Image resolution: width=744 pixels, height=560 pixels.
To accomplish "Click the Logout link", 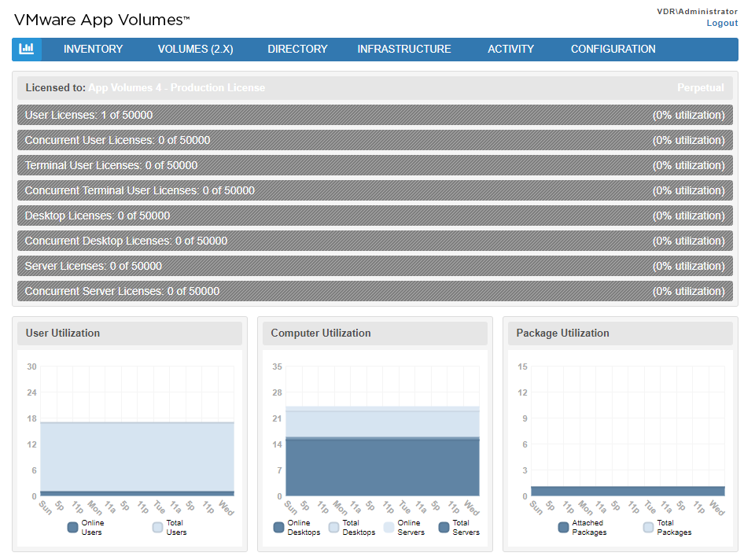I will pyautogui.click(x=722, y=23).
